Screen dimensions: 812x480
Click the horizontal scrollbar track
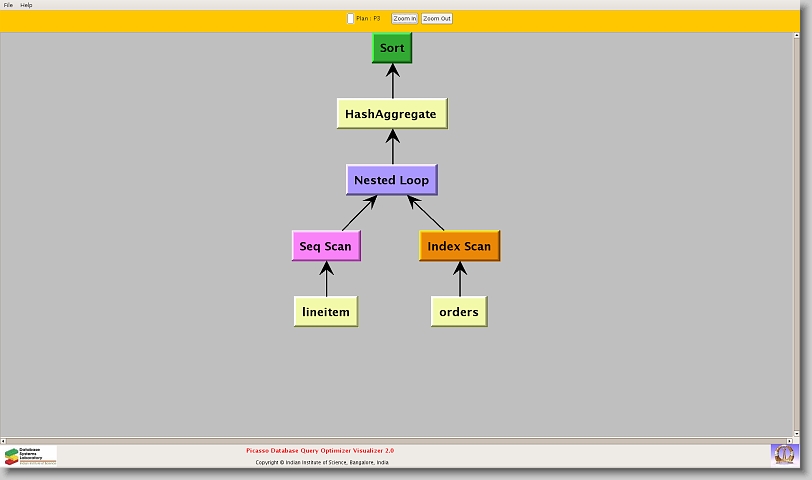tap(400, 440)
